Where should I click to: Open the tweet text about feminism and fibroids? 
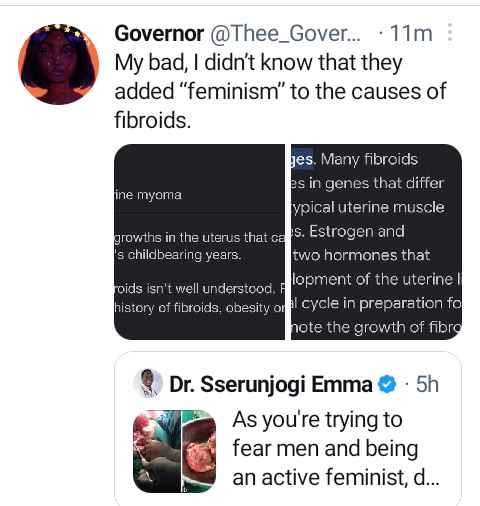click(x=280, y=91)
